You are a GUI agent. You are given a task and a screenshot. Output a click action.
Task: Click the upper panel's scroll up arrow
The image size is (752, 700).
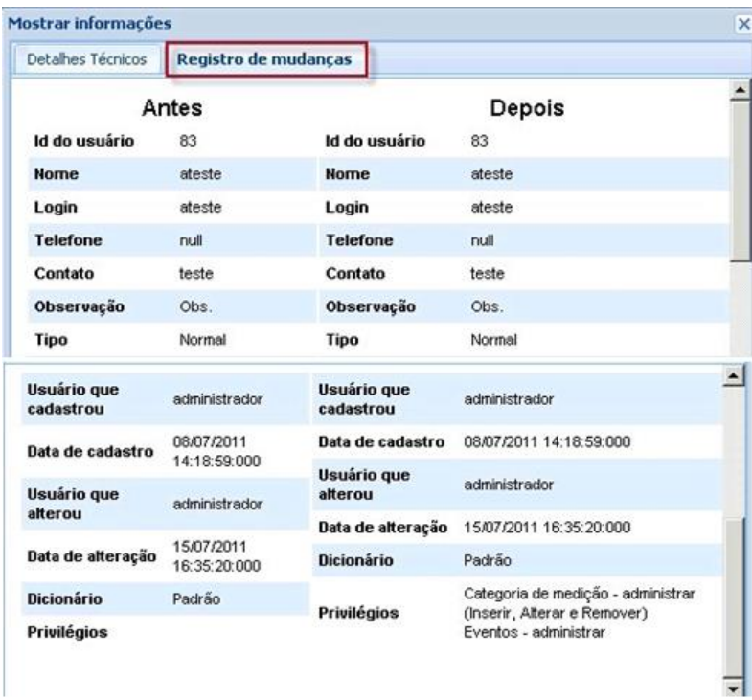pyautogui.click(x=739, y=91)
